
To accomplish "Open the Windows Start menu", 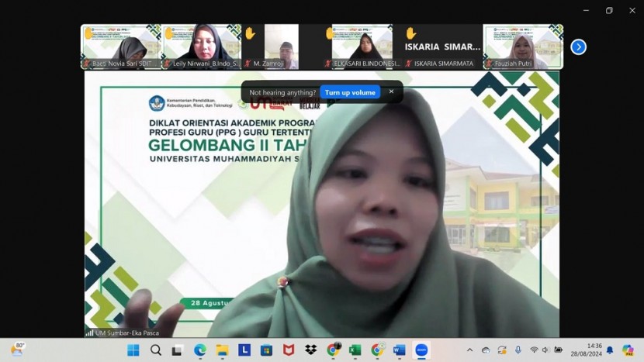I will point(133,350).
